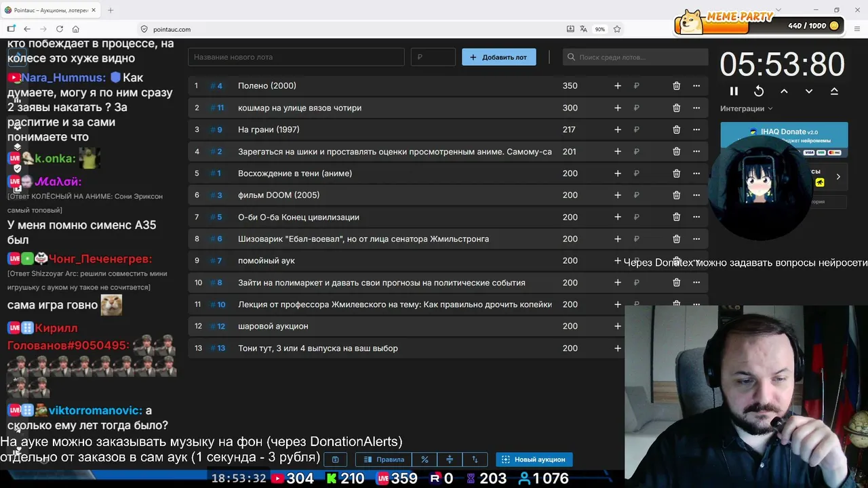The width and height of the screenshot is (868, 488).
Task: Delete the Зарегаться на шики lot
Action: (x=676, y=151)
